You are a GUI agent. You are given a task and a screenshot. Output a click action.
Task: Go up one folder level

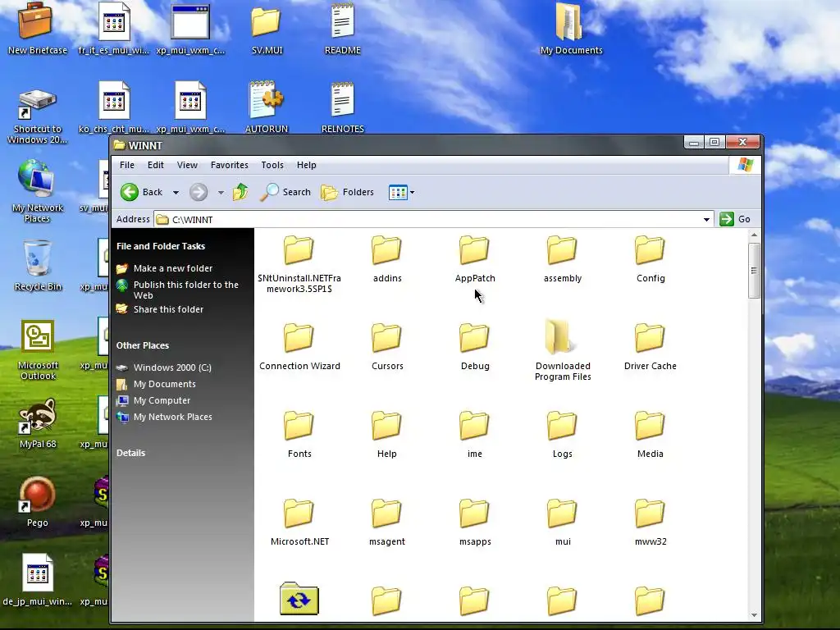[x=240, y=192]
